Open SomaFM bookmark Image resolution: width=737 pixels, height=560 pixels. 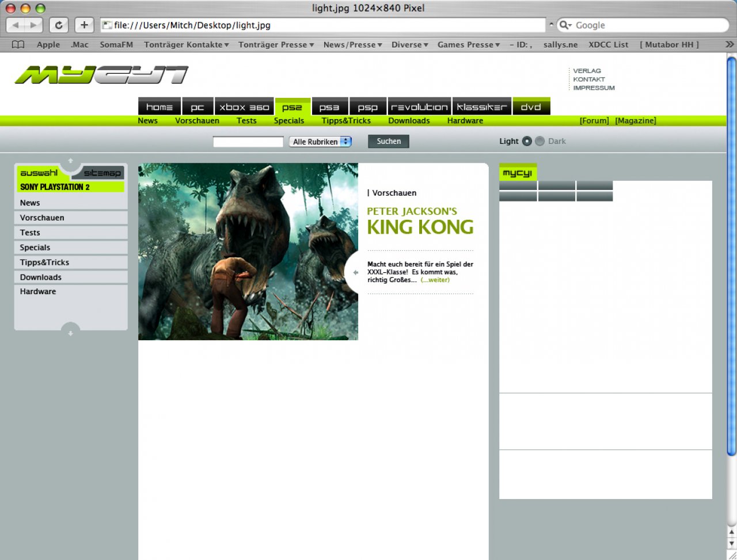[x=116, y=44]
